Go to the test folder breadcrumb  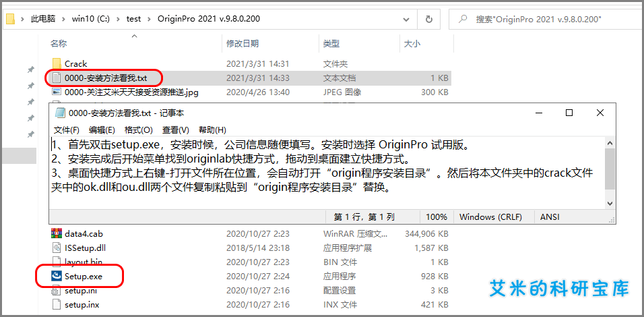[134, 20]
